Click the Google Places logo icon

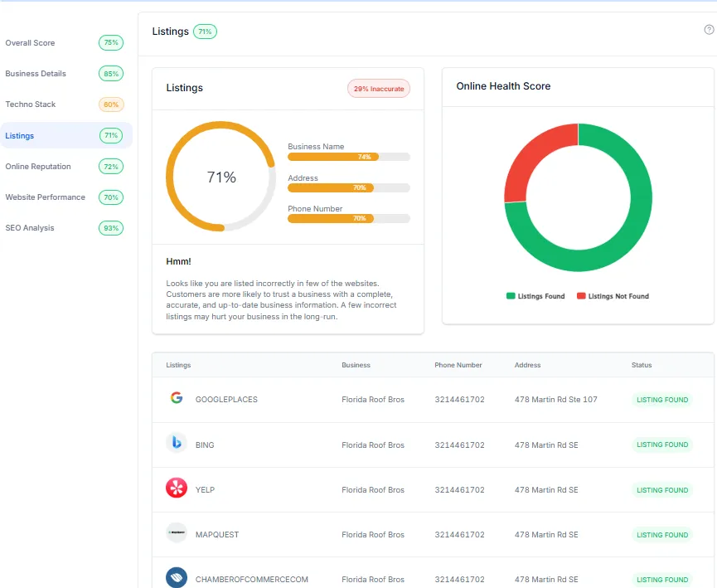177,398
